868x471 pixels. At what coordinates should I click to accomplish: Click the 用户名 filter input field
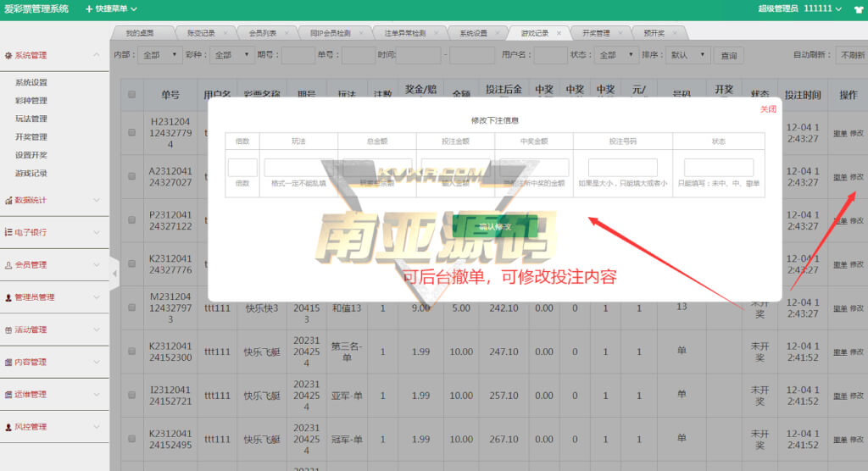[x=551, y=55]
